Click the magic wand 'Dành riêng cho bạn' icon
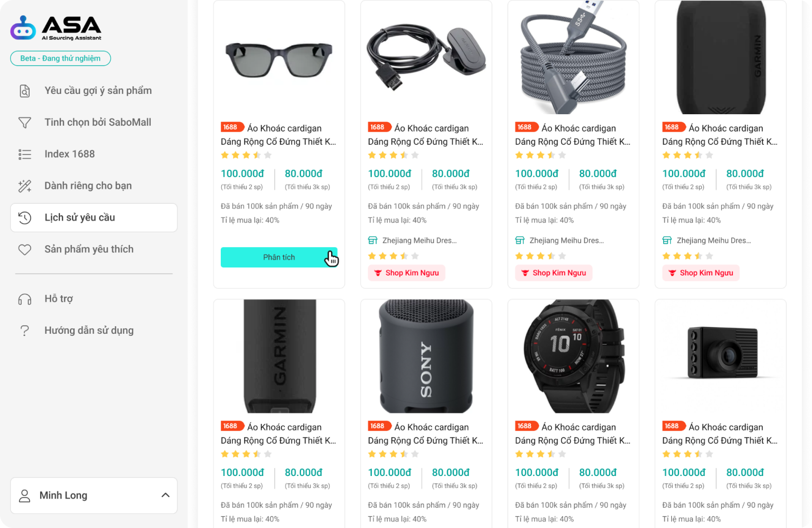 pyautogui.click(x=25, y=186)
